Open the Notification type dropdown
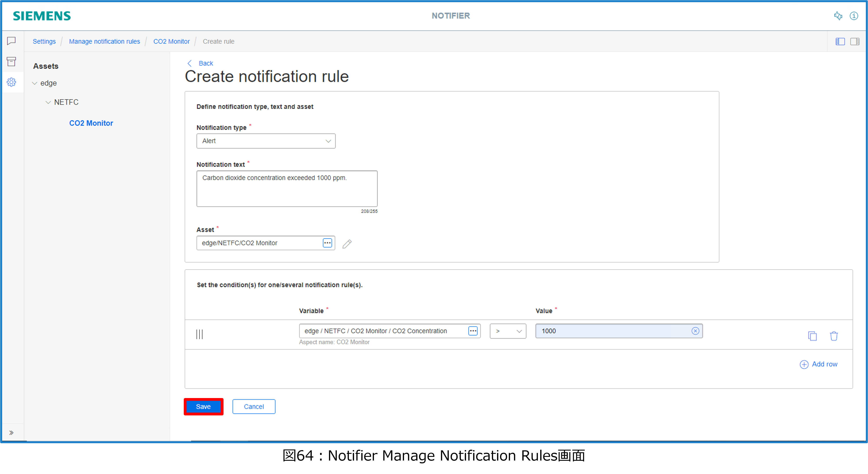 coord(265,141)
